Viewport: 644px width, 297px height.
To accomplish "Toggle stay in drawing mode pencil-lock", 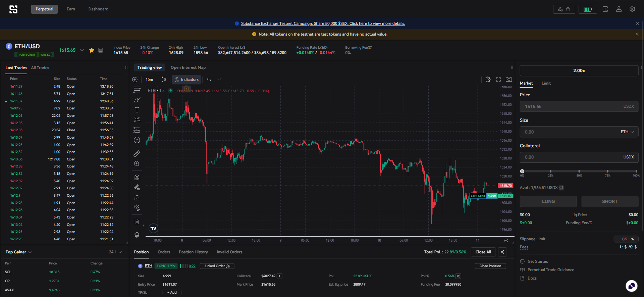I will point(137,187).
